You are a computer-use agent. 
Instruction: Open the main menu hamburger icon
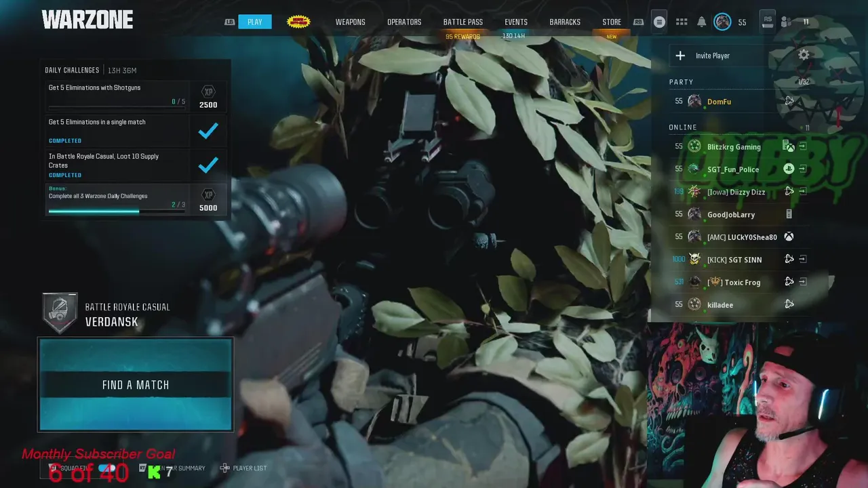tap(658, 22)
